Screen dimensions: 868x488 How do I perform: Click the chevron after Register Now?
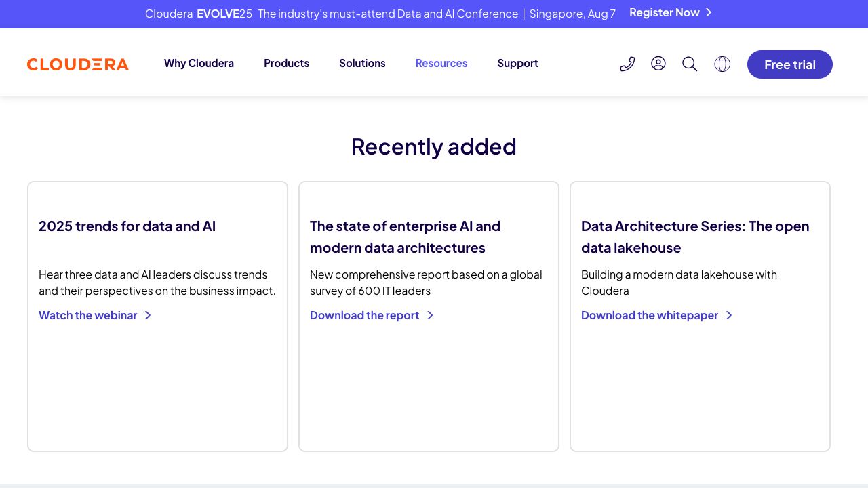click(708, 12)
